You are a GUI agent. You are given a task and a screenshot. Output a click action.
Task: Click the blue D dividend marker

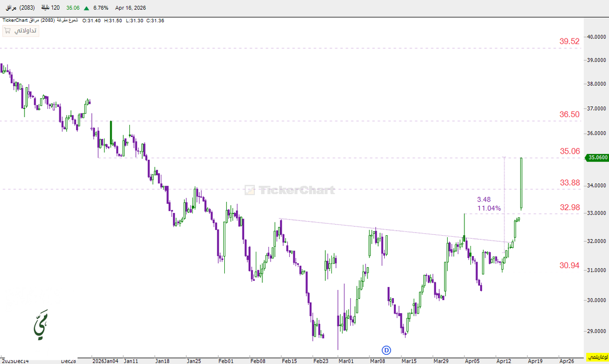[387, 349]
